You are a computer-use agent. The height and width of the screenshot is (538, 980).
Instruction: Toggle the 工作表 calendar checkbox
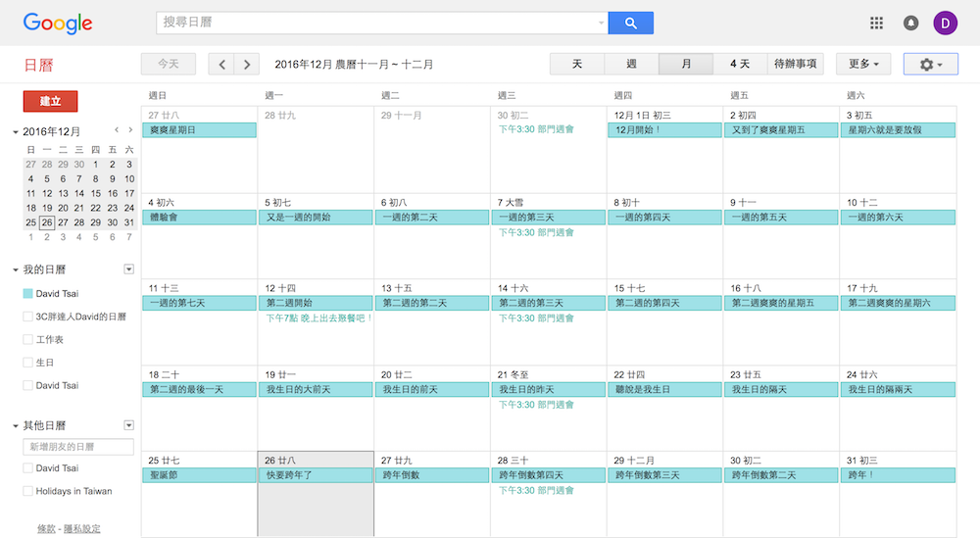(28, 339)
